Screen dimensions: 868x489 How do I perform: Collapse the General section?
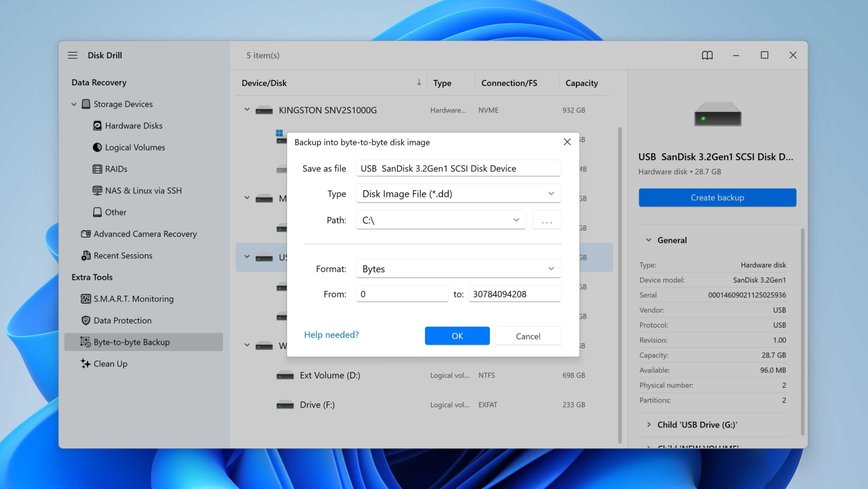point(649,240)
